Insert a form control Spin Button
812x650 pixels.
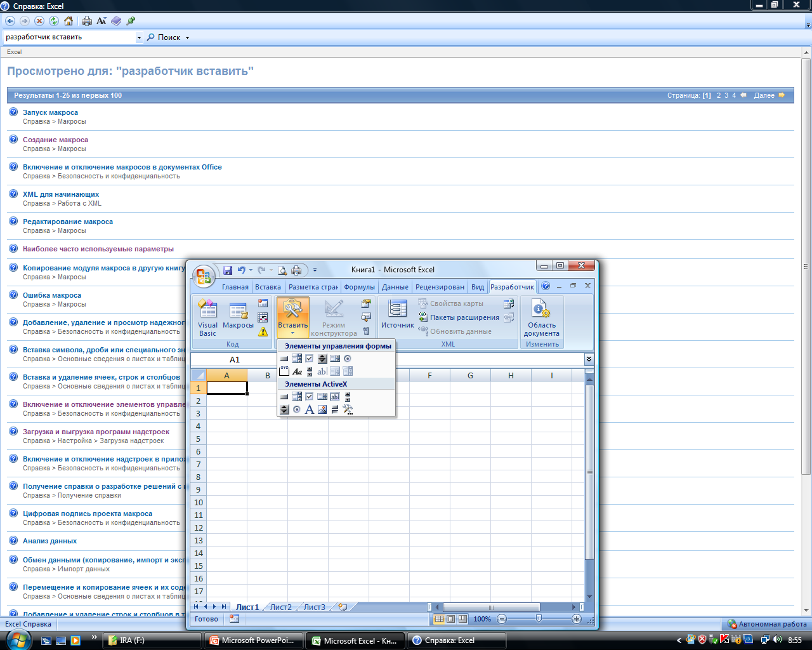[322, 359]
